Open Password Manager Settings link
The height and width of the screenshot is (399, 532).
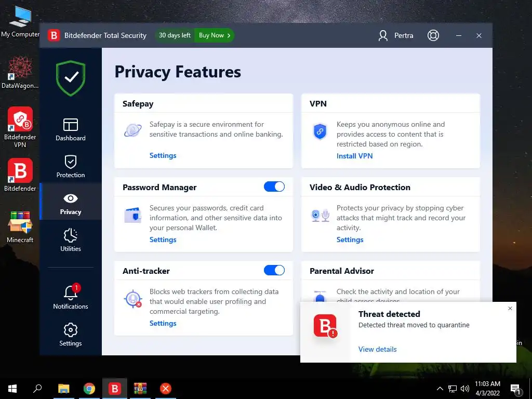(x=163, y=240)
